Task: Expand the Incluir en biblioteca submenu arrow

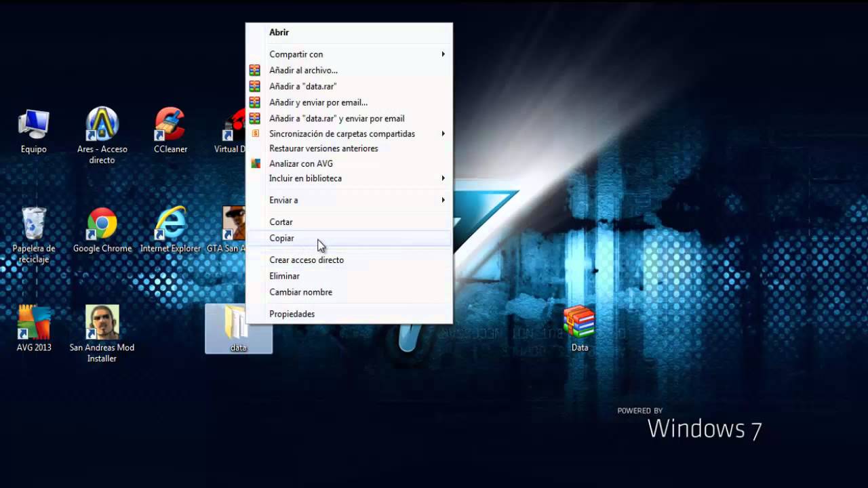Action: 443,178
